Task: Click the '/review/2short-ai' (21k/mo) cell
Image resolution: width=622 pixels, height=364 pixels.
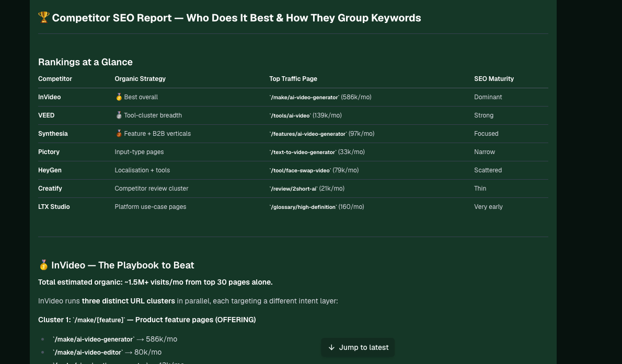Action: [307, 189]
